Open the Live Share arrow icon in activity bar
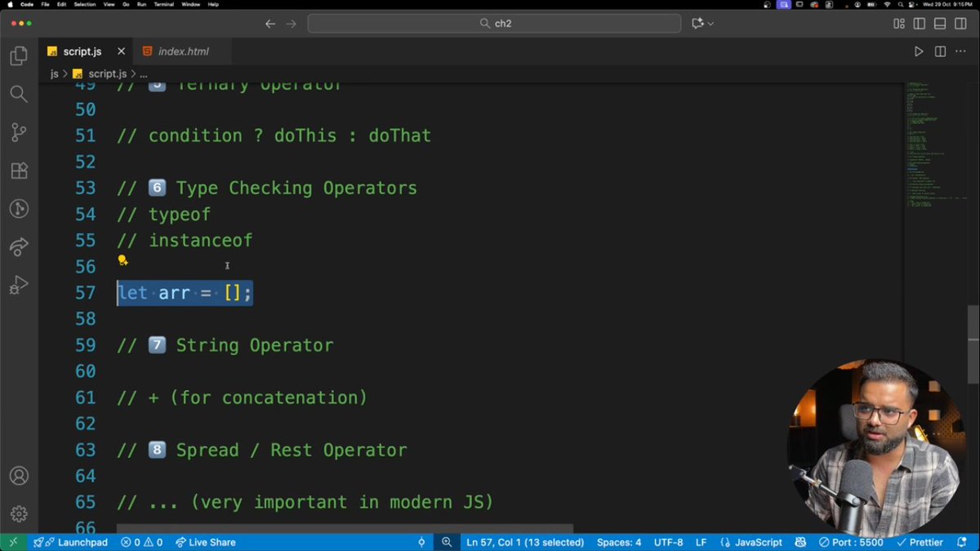This screenshot has height=551, width=980. coord(19,247)
